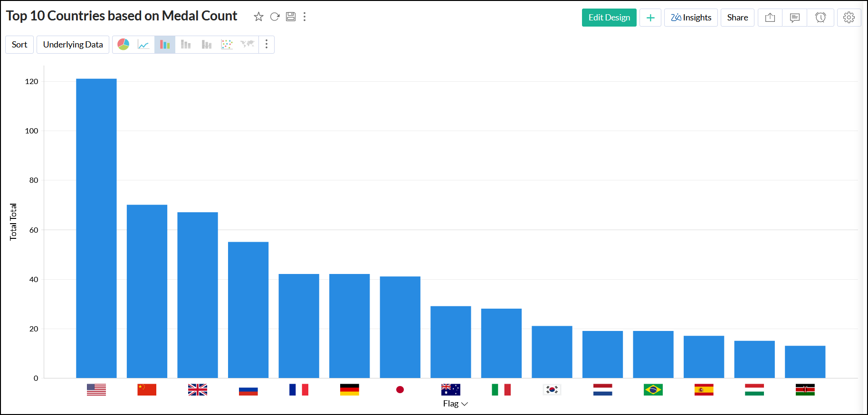The image size is (868, 415).
Task: Open the alarm clock schedule icon
Action: coord(820,18)
